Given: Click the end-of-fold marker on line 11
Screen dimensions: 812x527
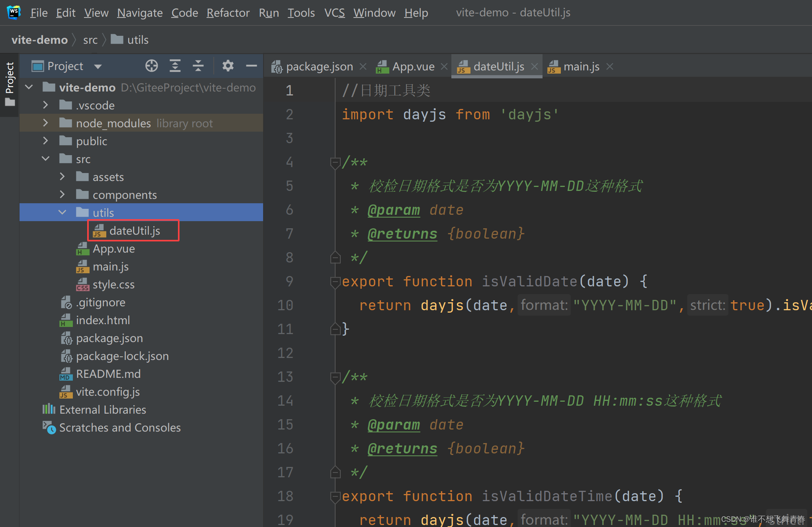Looking at the screenshot, I should [x=335, y=329].
